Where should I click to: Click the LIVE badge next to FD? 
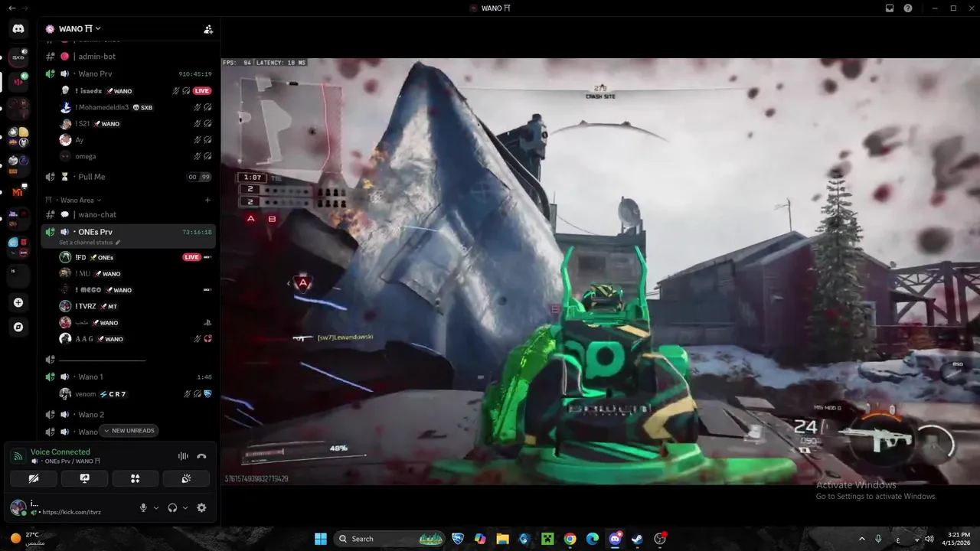tap(191, 257)
